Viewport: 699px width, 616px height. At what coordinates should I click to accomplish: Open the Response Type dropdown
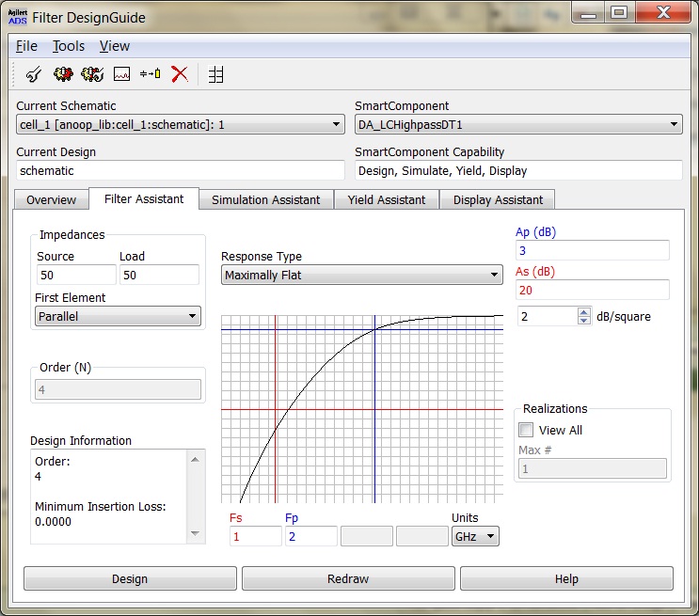(x=361, y=275)
